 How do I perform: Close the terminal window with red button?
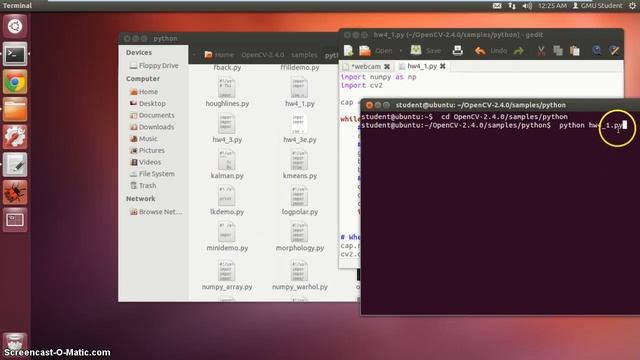coord(369,105)
